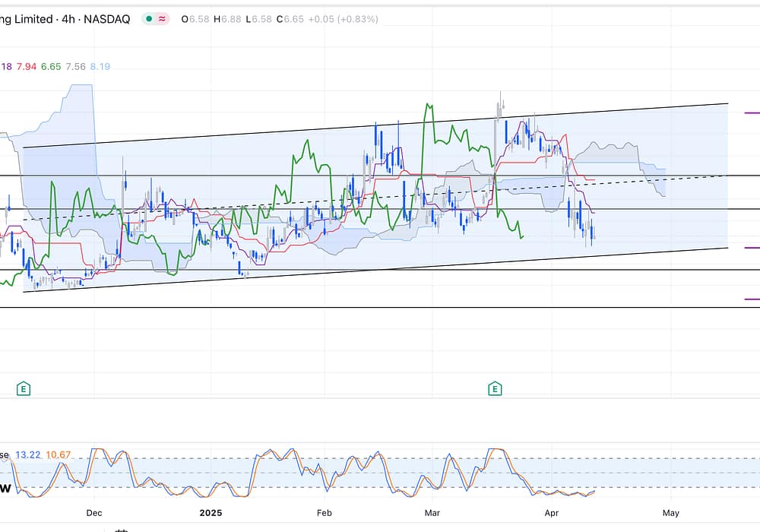Click the May label on the time axis
The image size is (760, 532).
671,513
